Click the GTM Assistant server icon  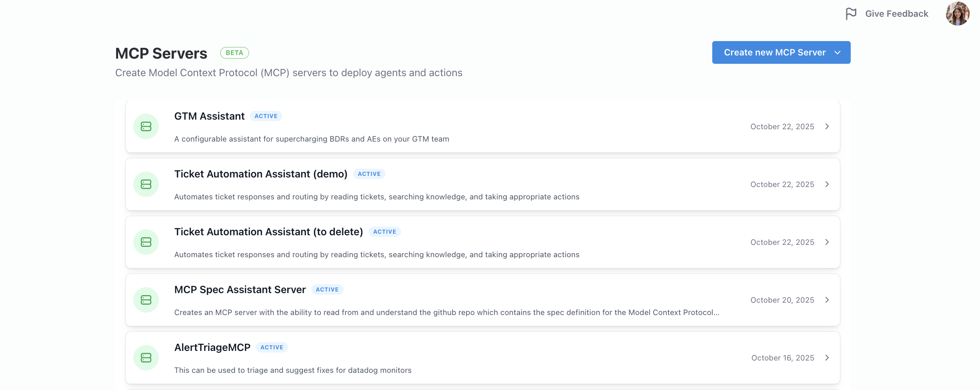pyautogui.click(x=146, y=126)
